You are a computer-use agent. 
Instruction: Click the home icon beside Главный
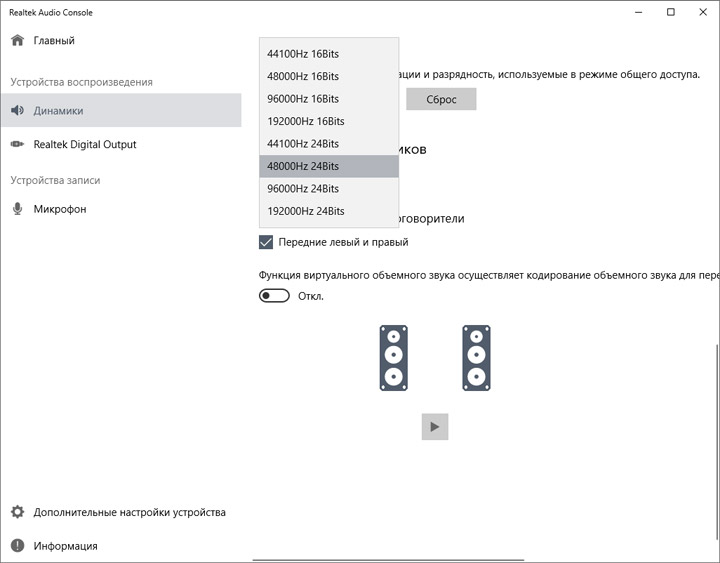tap(17, 41)
